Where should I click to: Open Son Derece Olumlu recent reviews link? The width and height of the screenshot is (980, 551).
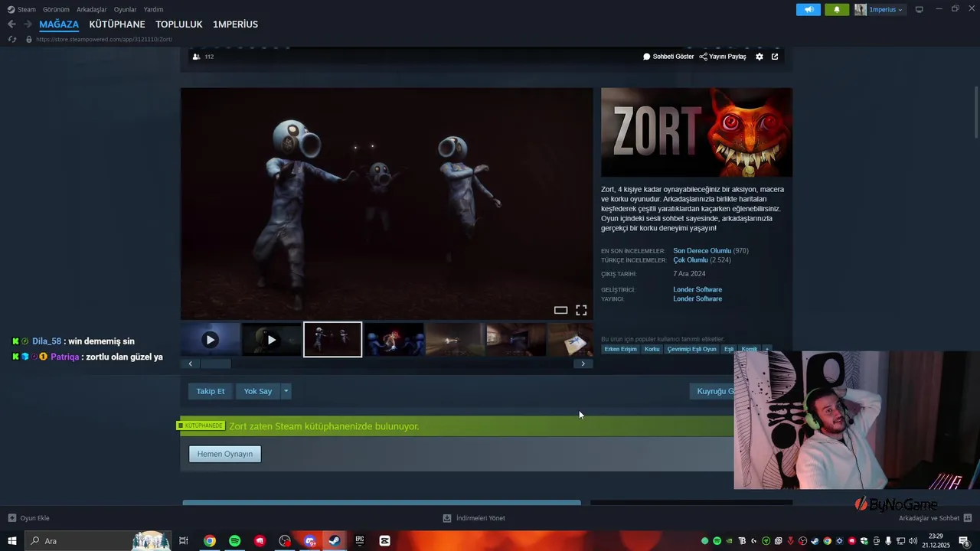pos(702,251)
